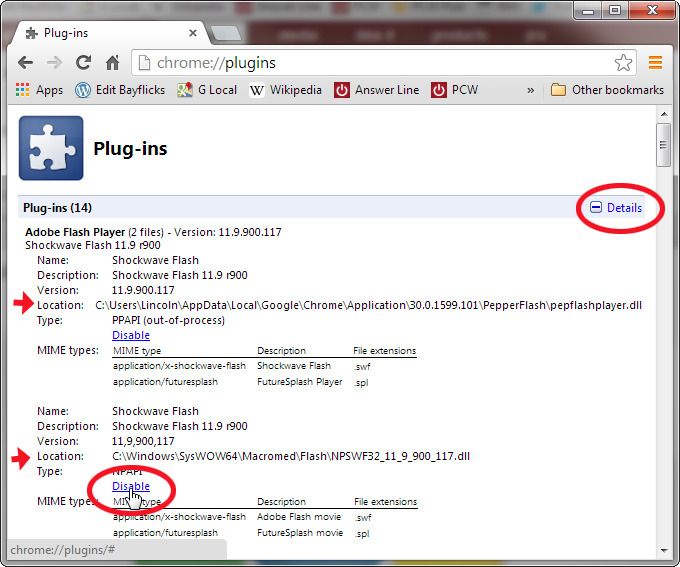Click the Adobe Flash Player heading text
The image size is (680, 567).
pos(75,232)
